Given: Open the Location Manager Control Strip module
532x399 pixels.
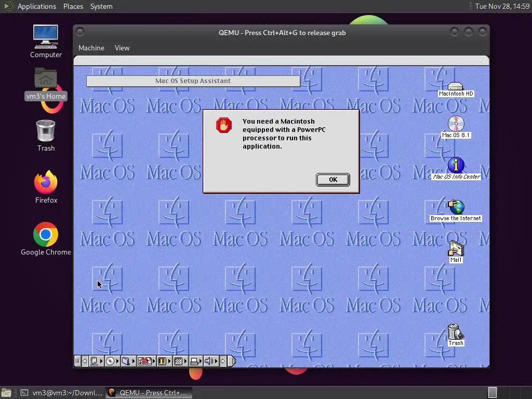Looking at the screenshot, I should 144,362.
